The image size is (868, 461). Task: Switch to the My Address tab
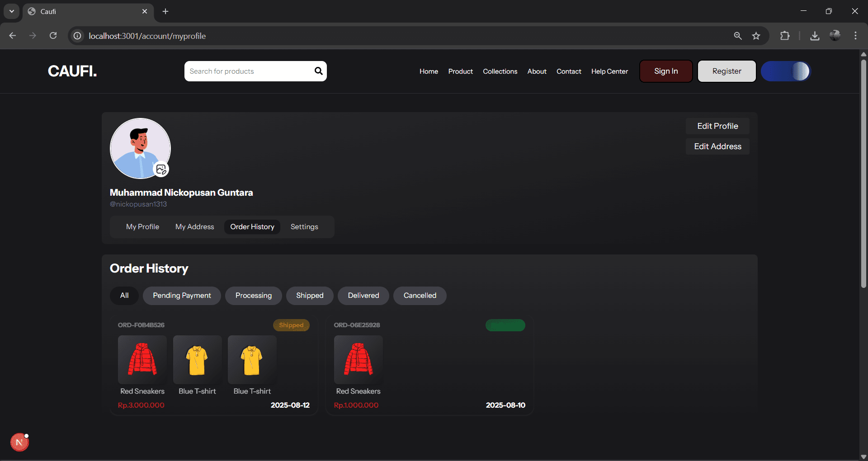click(x=194, y=226)
